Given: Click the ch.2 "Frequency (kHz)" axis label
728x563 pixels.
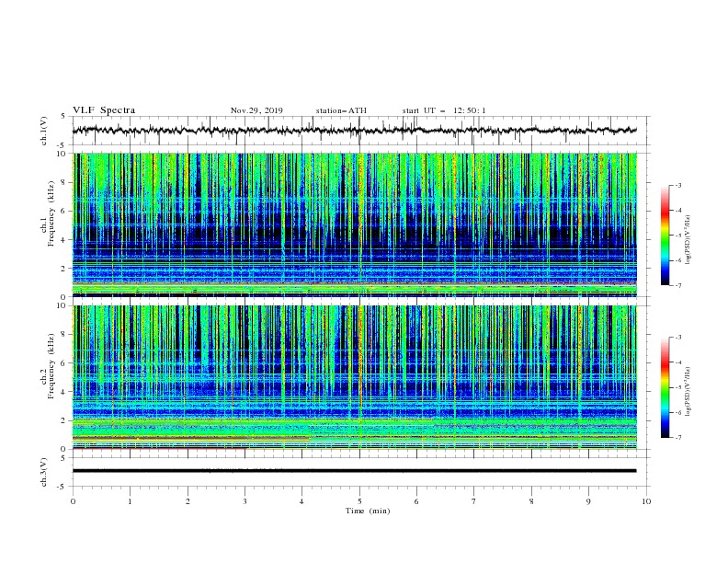Looking at the screenshot, I should 51,366.
